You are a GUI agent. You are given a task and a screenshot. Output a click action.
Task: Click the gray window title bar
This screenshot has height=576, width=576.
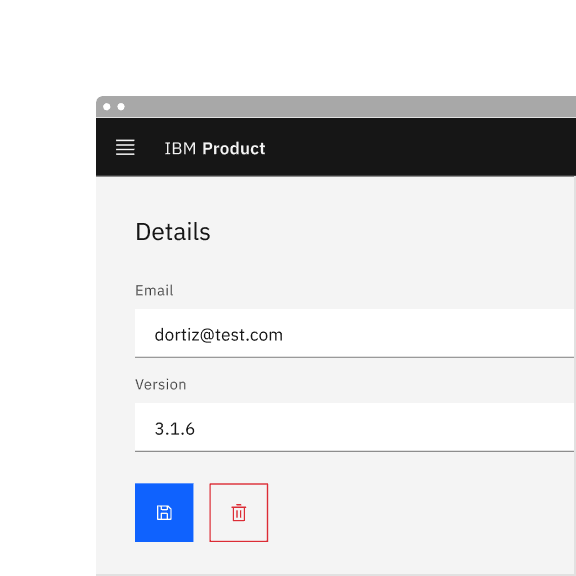[x=336, y=107]
